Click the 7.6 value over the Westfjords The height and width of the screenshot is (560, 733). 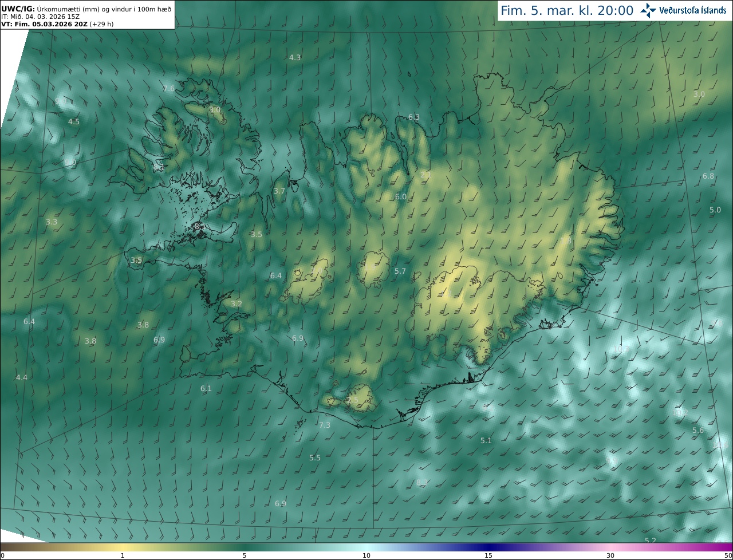169,88
